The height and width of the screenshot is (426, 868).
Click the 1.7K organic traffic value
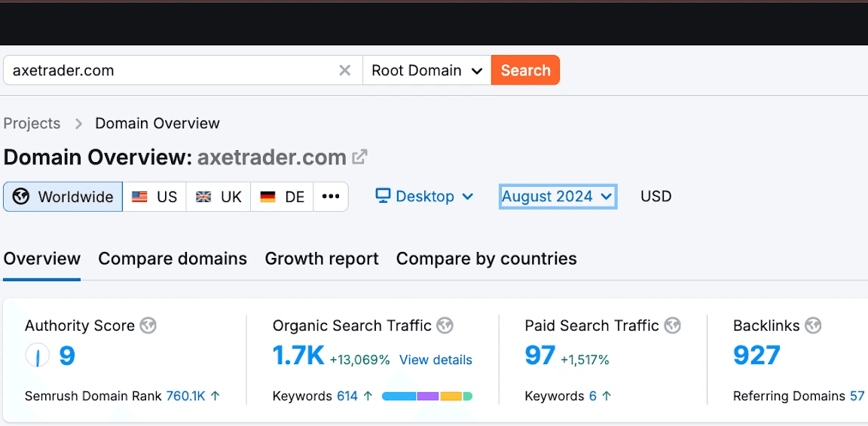[298, 356]
